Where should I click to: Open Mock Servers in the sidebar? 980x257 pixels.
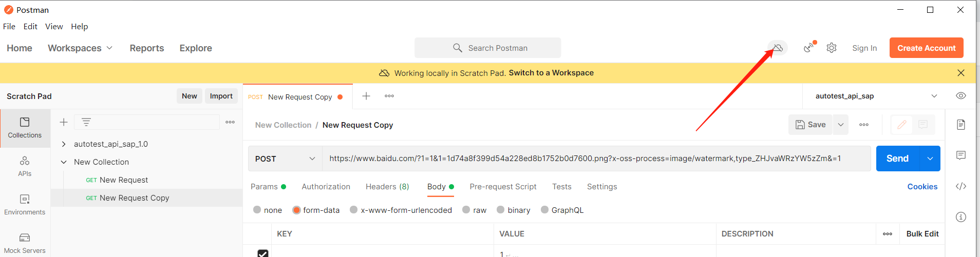[x=25, y=243]
